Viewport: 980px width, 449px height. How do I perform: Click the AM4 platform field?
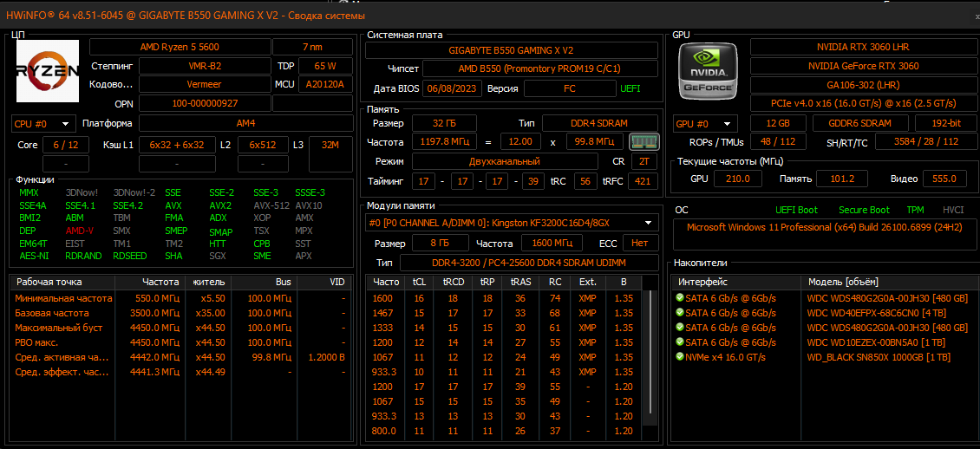click(x=245, y=123)
